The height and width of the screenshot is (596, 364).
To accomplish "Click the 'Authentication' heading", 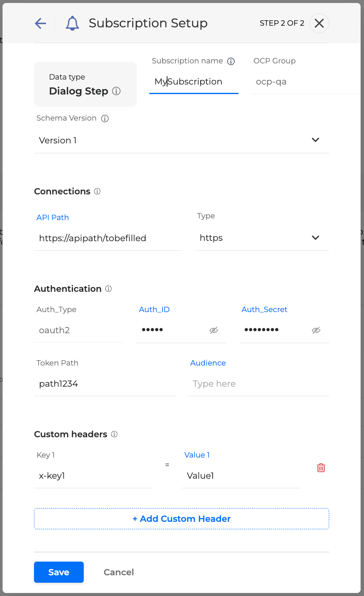I will coord(68,289).
